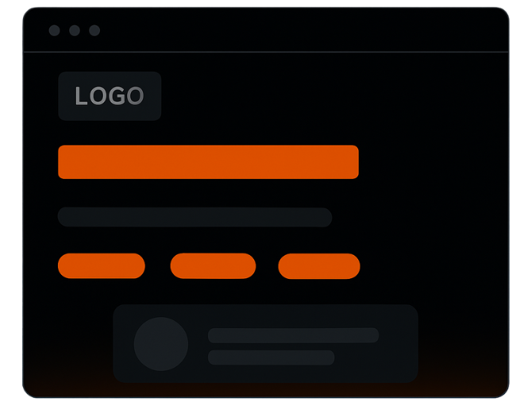Click the left orange pill button

point(102,266)
